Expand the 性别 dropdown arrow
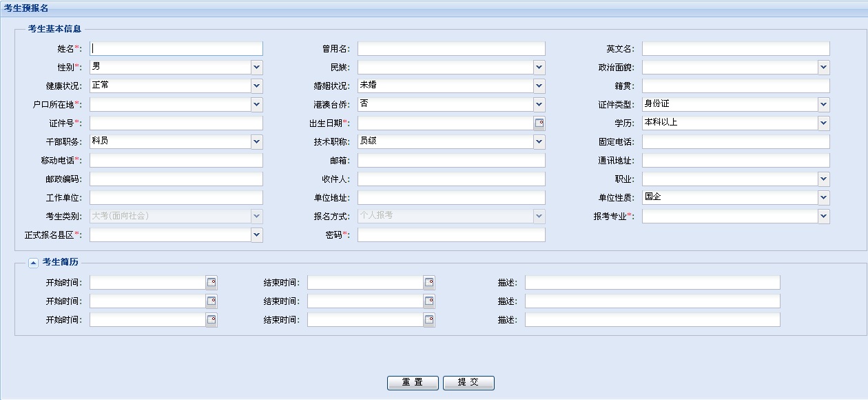 point(256,68)
